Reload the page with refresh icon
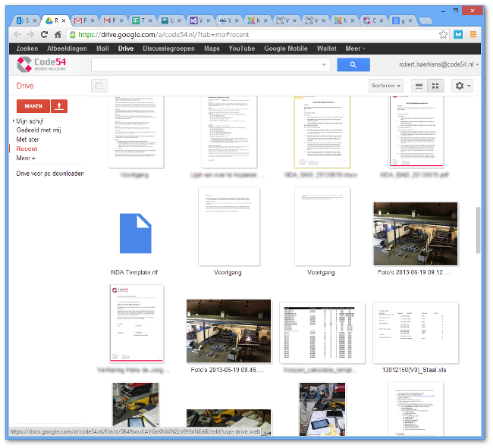Image resolution: width=493 pixels, height=448 pixels. point(44,35)
